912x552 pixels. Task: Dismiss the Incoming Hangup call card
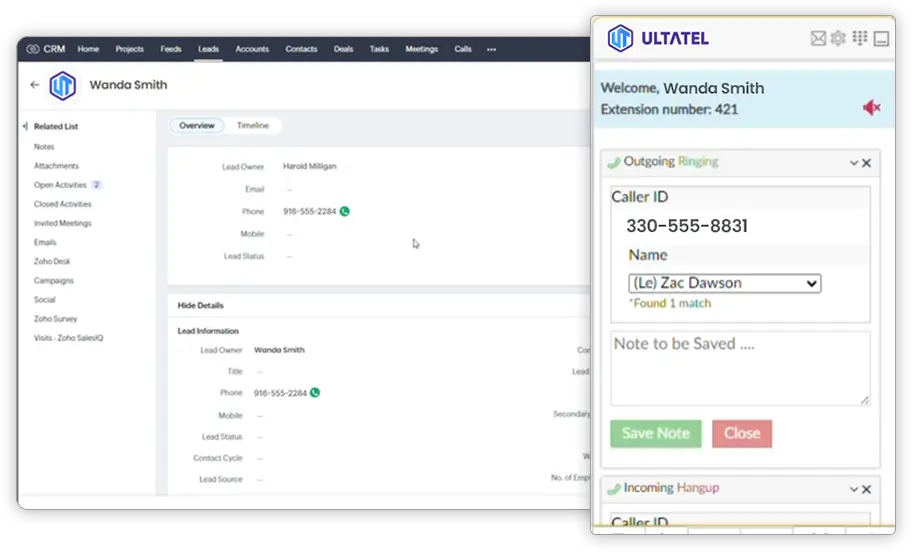point(867,490)
